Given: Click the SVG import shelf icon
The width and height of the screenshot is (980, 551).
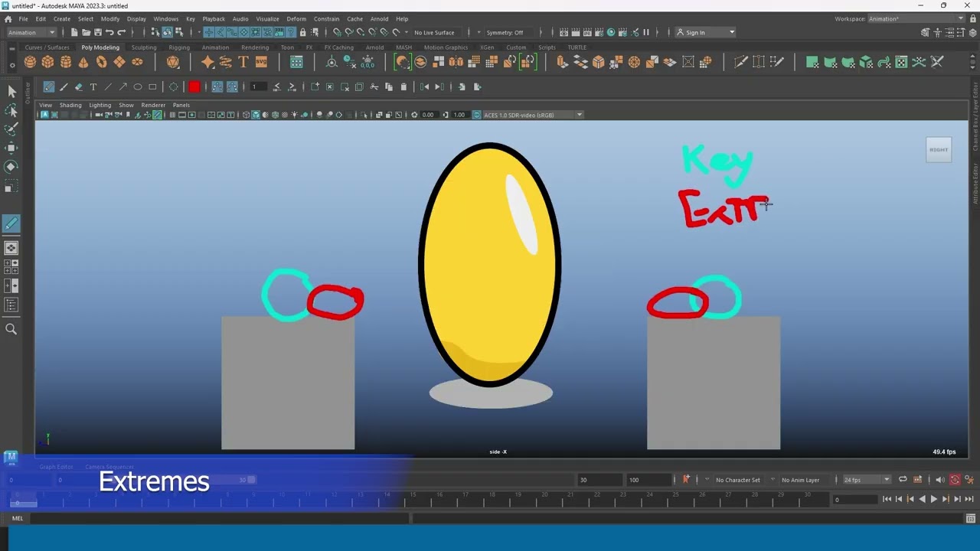Looking at the screenshot, I should 261,62.
